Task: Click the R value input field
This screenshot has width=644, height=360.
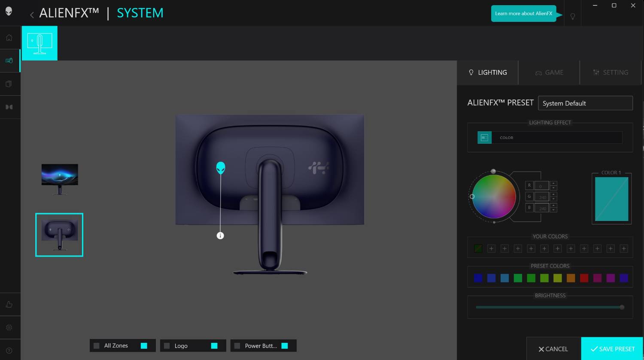Action: point(542,186)
